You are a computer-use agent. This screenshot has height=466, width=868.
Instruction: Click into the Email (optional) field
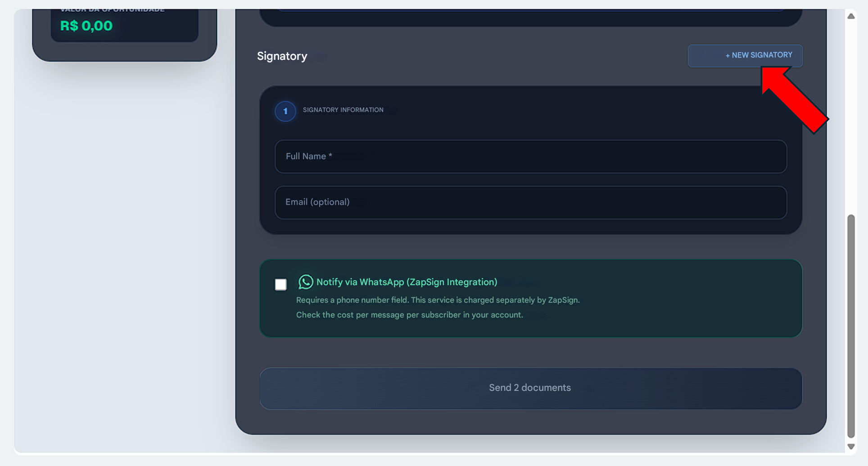(530, 202)
